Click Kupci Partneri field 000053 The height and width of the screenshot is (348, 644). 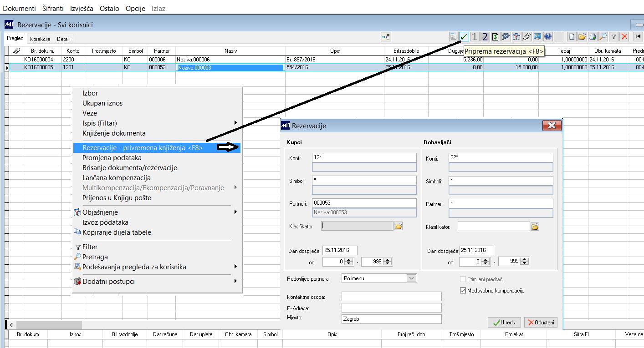click(364, 203)
